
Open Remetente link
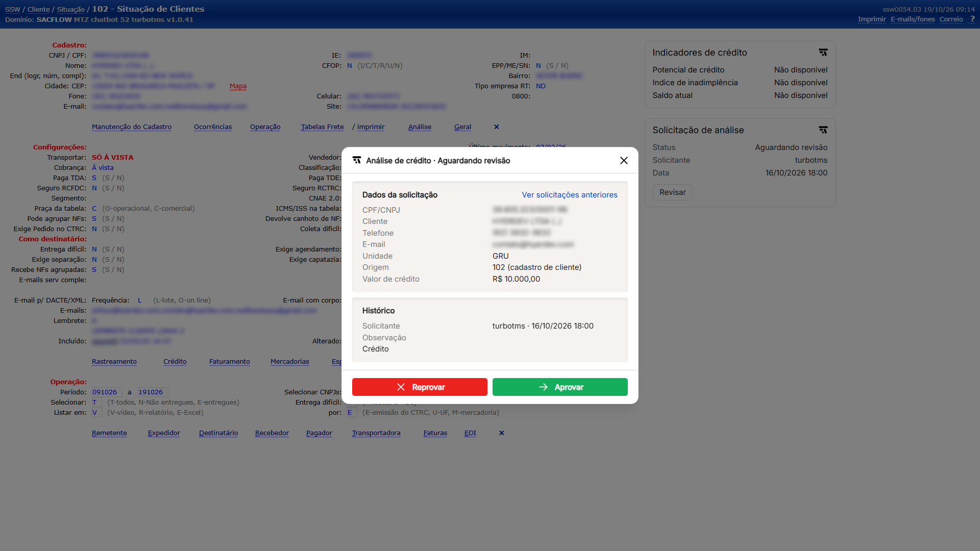click(109, 433)
